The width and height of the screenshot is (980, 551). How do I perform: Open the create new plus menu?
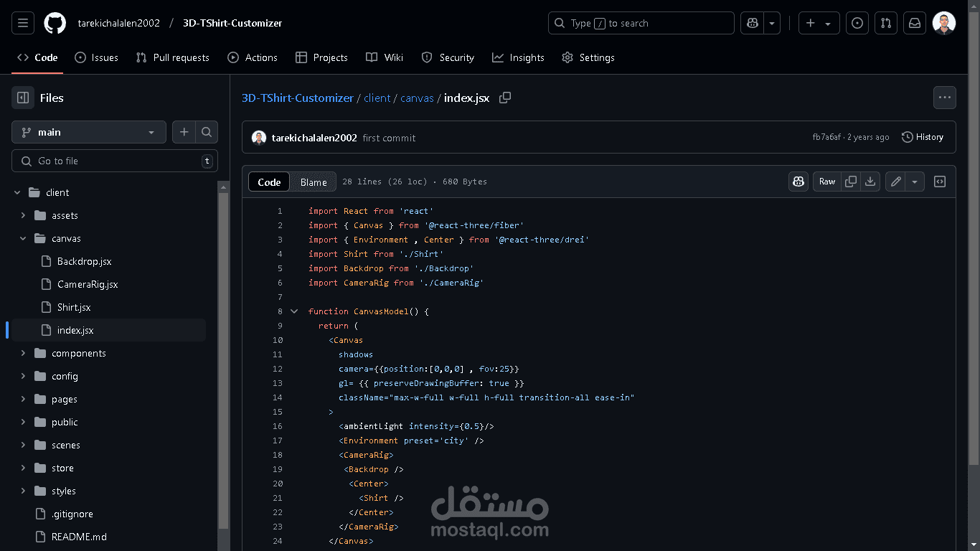click(819, 23)
